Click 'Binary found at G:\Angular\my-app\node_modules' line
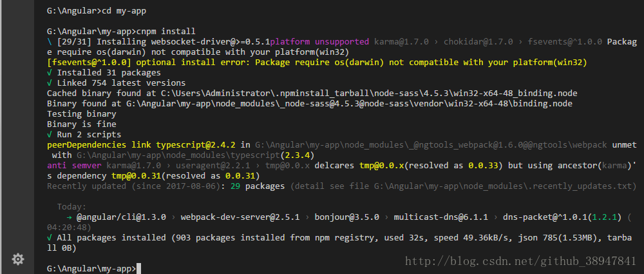The height and width of the screenshot is (274, 644). click(x=310, y=104)
